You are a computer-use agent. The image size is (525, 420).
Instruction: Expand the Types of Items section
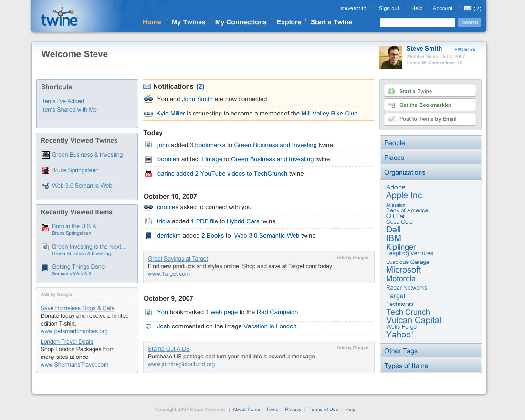pyautogui.click(x=430, y=366)
